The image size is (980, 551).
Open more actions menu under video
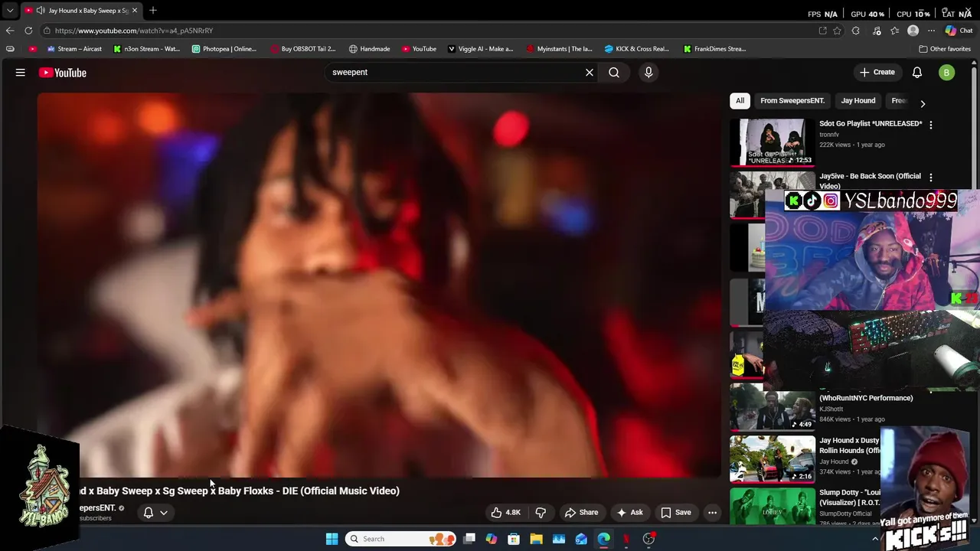[712, 513]
